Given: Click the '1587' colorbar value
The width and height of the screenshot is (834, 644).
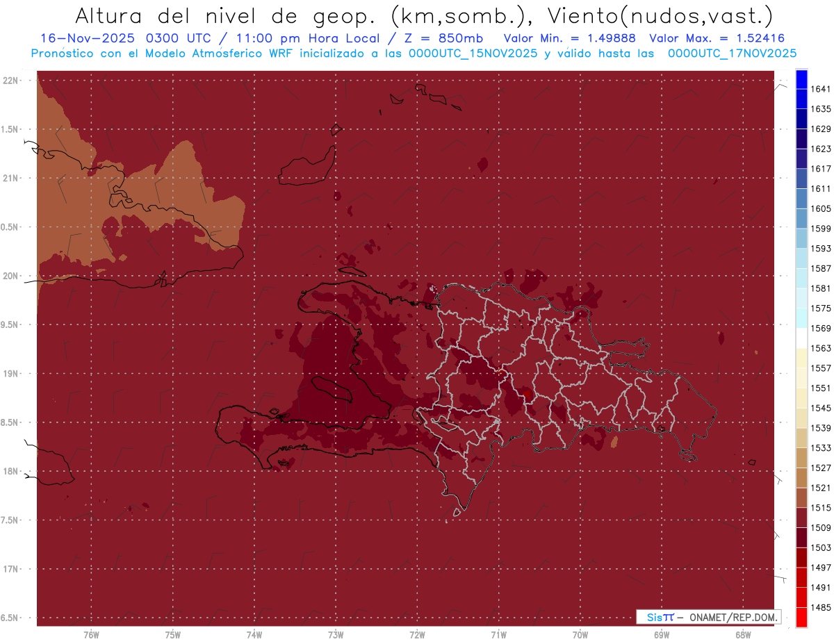Looking at the screenshot, I should click(821, 268).
